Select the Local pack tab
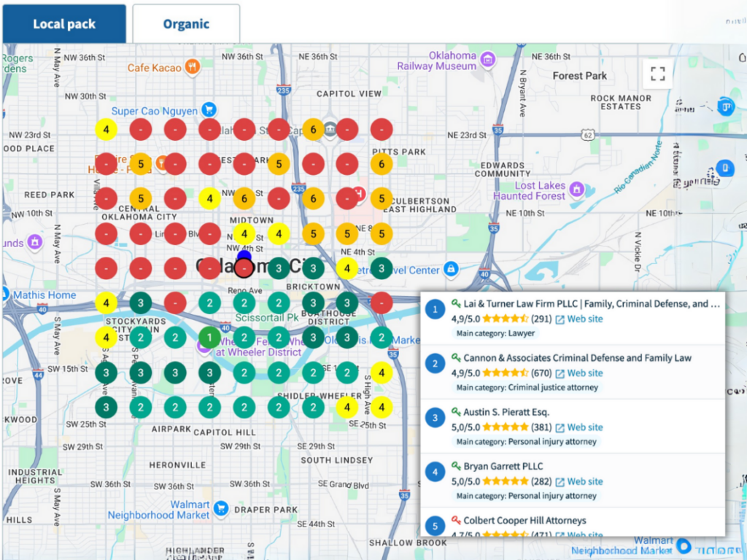This screenshot has height=560, width=747. tap(64, 24)
